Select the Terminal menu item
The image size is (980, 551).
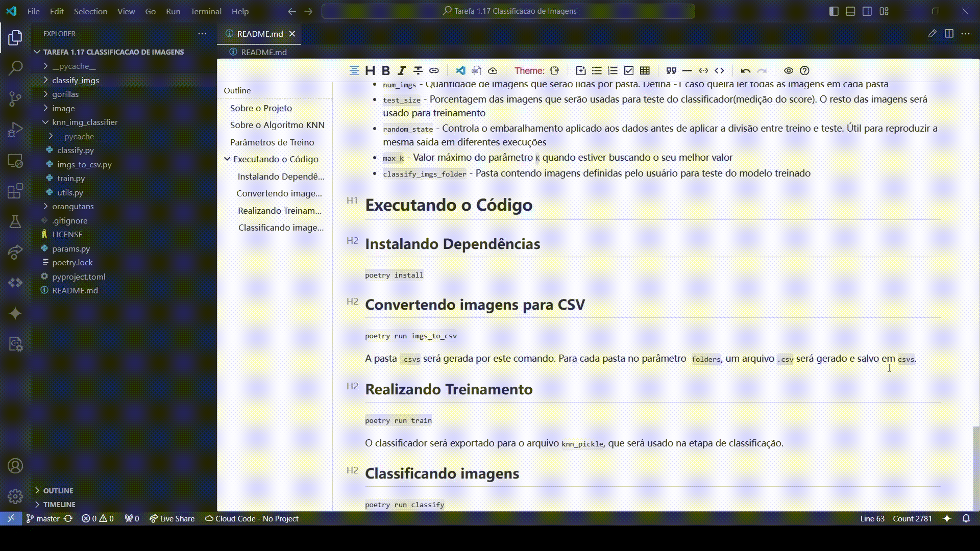coord(206,11)
